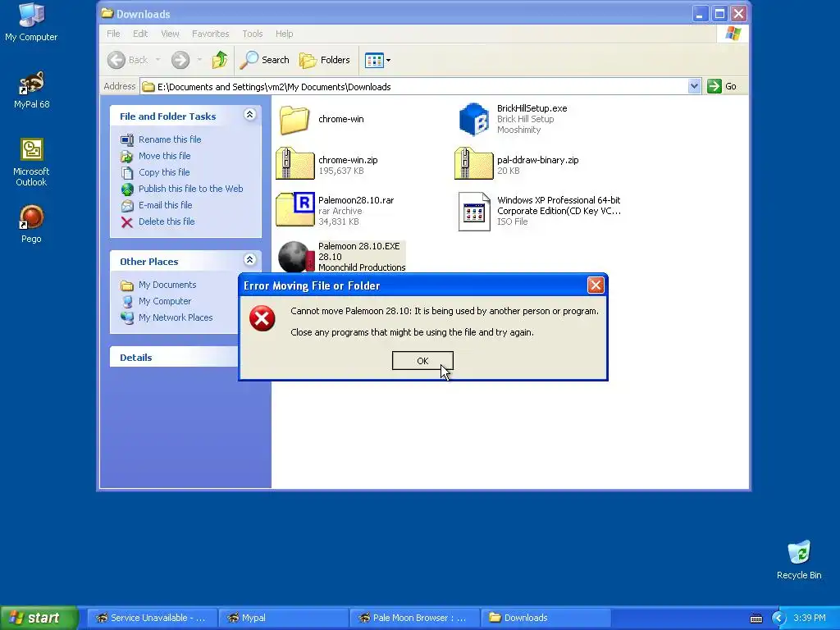Open My Computer in Other Places
The width and height of the screenshot is (840, 630).
coord(164,301)
